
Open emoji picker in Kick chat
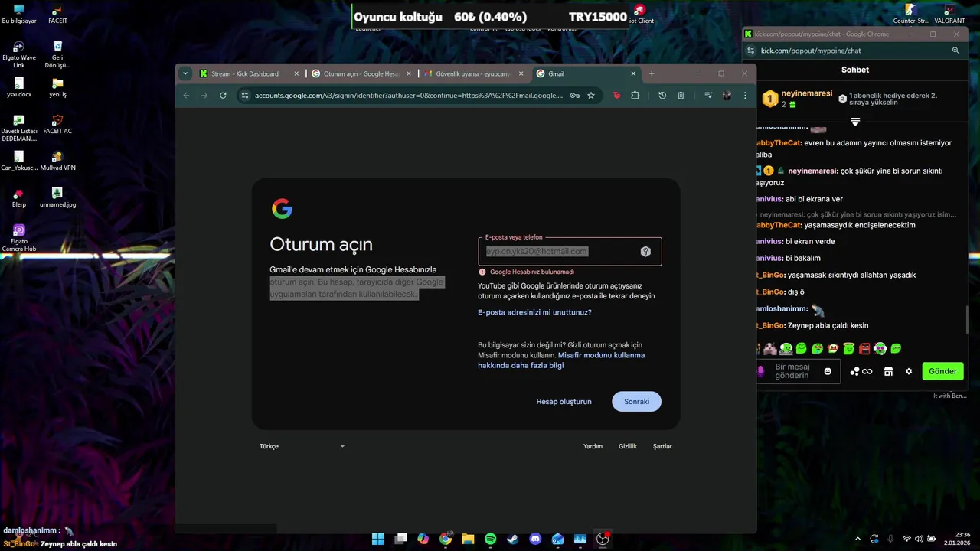tap(828, 371)
